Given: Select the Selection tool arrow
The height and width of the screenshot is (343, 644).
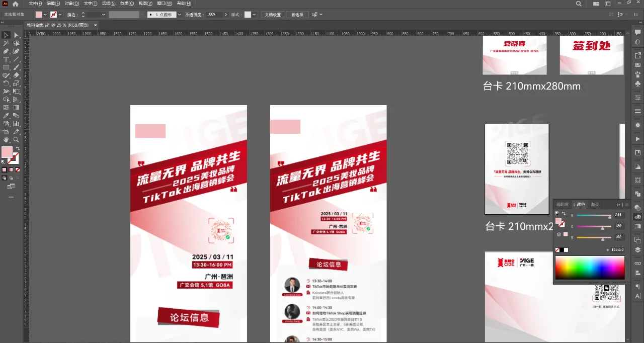Looking at the screenshot, I should [6, 35].
